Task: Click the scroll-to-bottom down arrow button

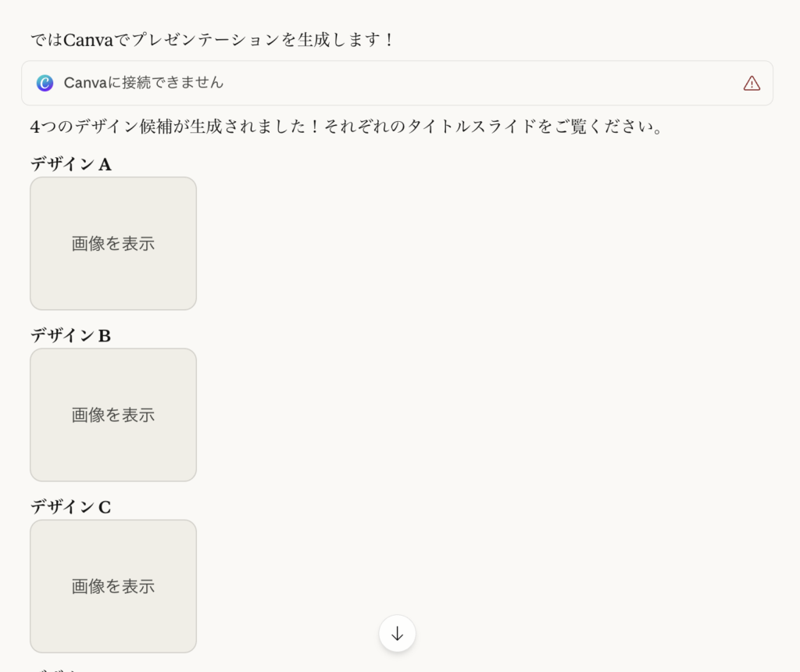Action: coord(397,634)
